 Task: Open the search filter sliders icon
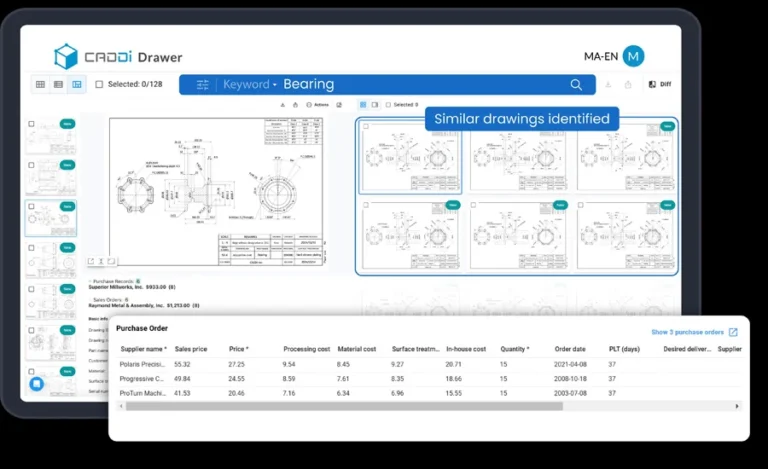(203, 85)
